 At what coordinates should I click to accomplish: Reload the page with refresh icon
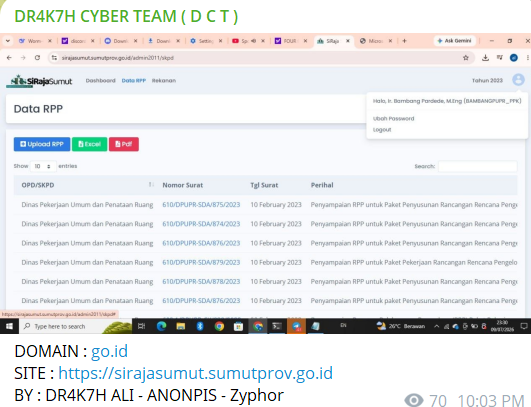[37, 58]
